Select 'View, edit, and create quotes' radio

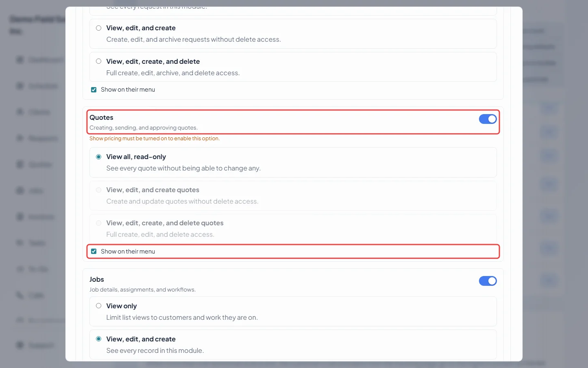pyautogui.click(x=98, y=190)
